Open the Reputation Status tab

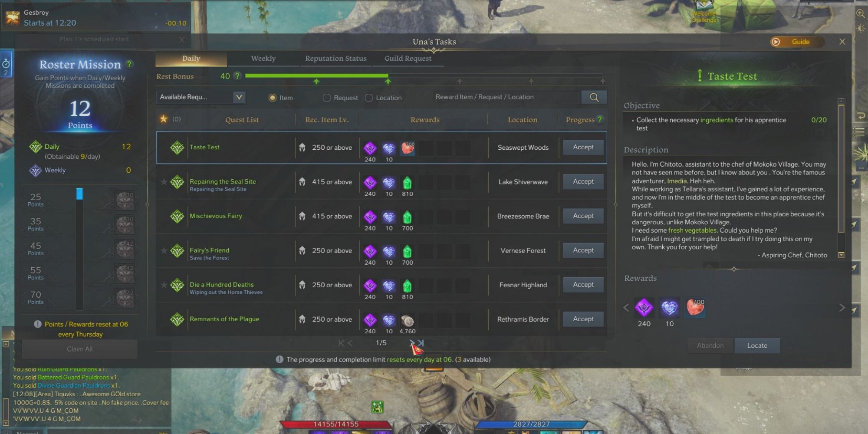[x=335, y=59]
